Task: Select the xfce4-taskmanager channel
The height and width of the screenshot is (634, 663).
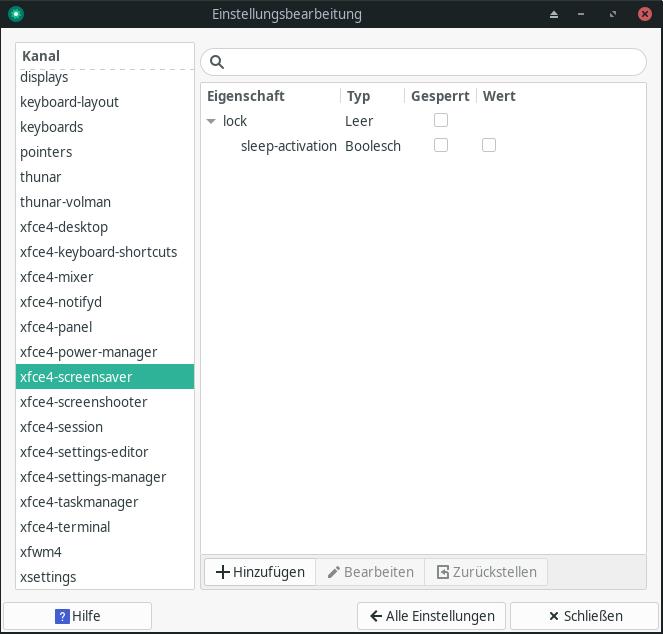Action: (105, 502)
